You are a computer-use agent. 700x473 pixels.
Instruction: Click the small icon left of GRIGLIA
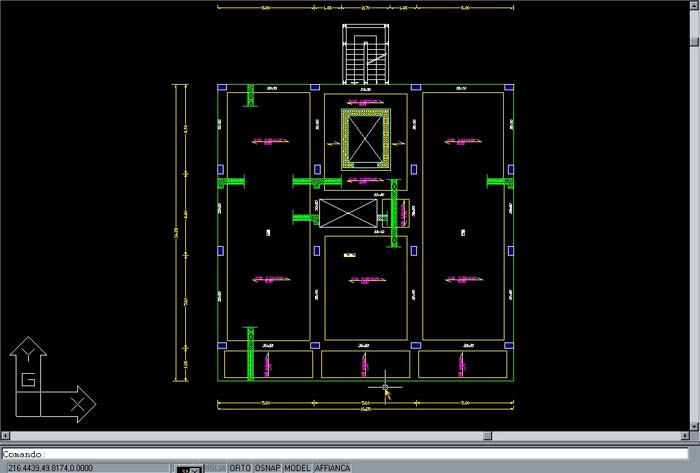[x=189, y=467]
